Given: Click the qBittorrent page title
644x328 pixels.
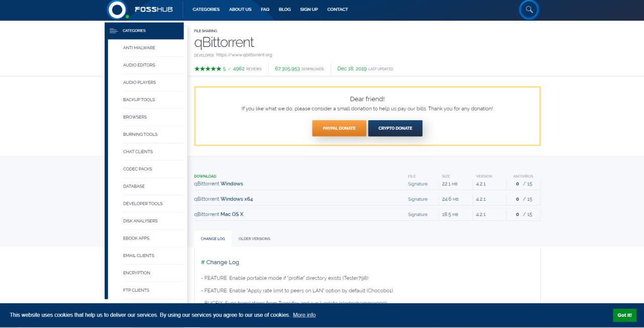Looking at the screenshot, I should pyautogui.click(x=224, y=43).
